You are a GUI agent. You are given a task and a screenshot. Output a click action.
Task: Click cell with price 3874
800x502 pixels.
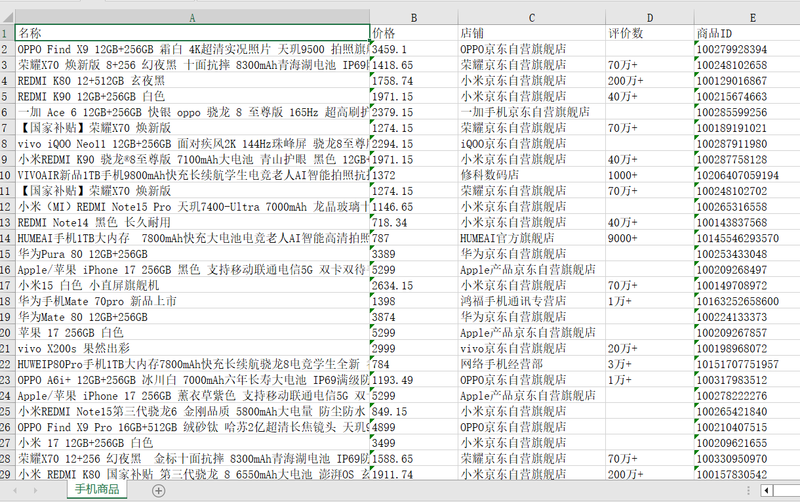coord(414,317)
